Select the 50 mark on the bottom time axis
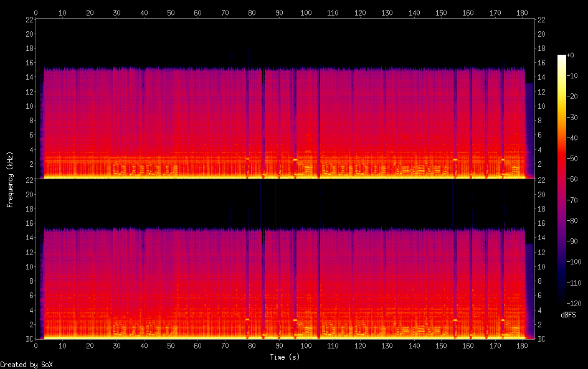Image resolution: width=588 pixels, height=369 pixels. 171,346
